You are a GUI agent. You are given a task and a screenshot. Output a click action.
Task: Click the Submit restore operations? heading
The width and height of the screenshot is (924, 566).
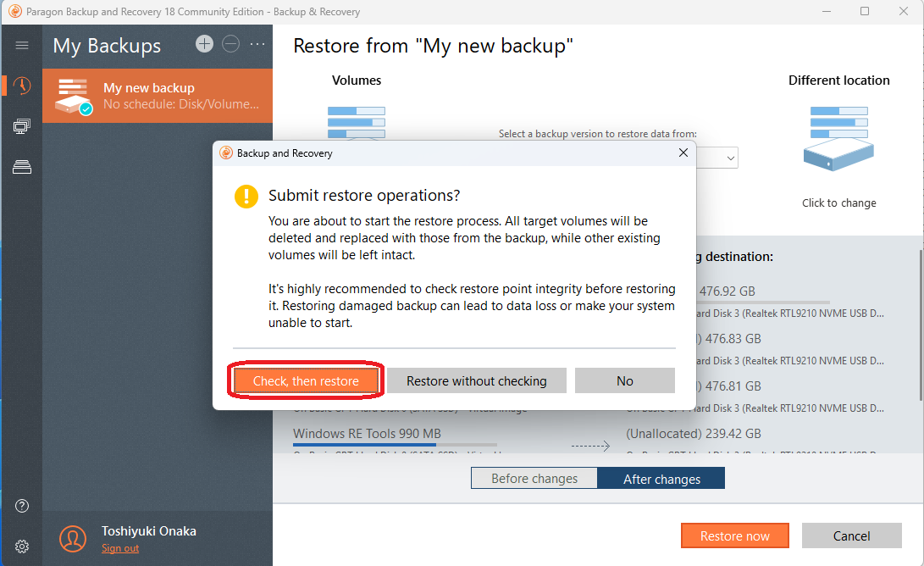[x=364, y=196]
